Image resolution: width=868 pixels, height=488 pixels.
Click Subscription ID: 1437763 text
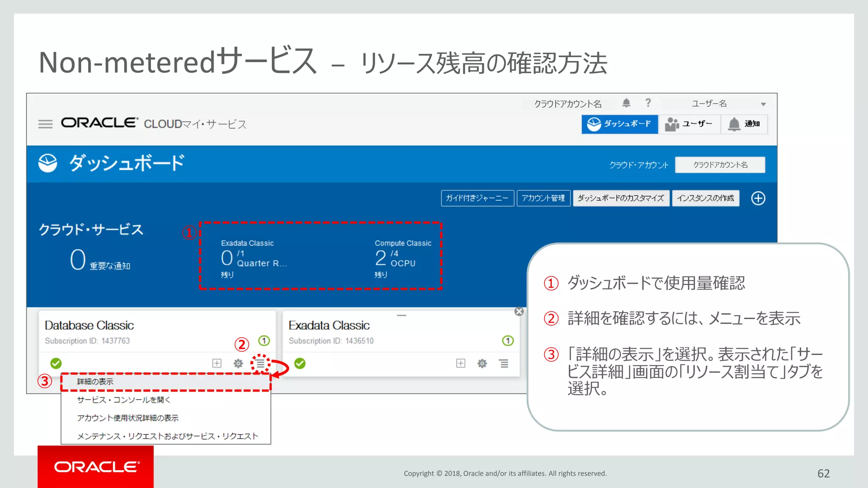pyautogui.click(x=87, y=341)
